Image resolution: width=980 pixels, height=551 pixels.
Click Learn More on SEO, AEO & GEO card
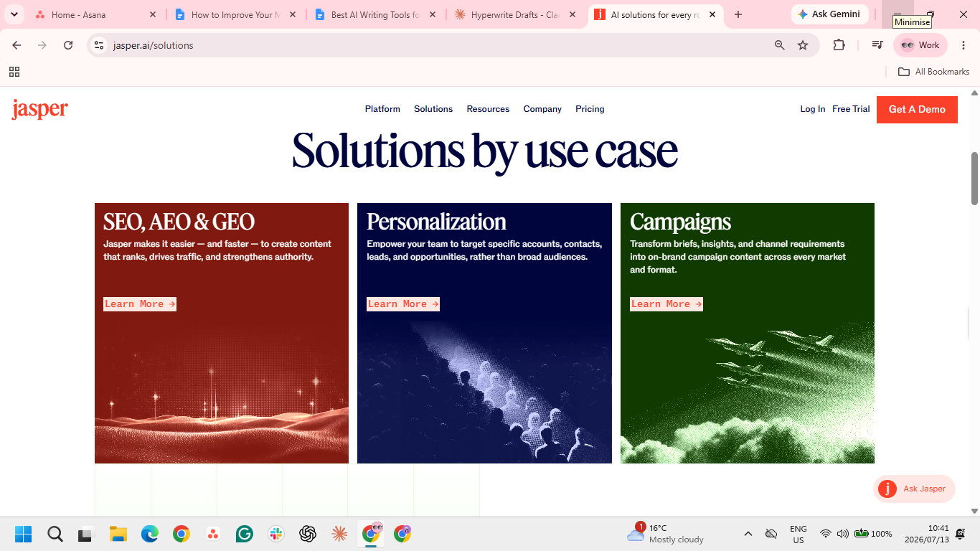pyautogui.click(x=140, y=304)
